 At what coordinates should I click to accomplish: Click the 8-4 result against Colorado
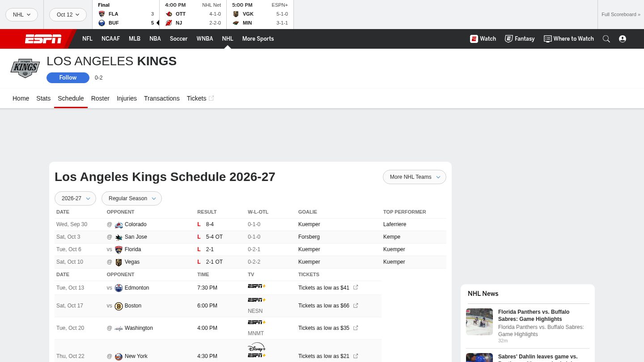pyautogui.click(x=210, y=224)
